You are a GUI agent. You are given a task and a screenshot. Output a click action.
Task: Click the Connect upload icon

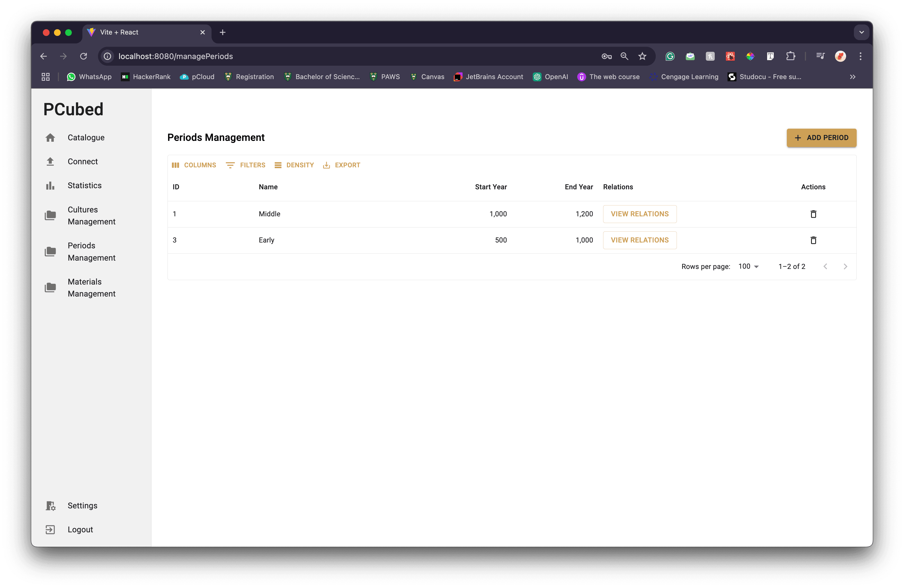pos(50,161)
